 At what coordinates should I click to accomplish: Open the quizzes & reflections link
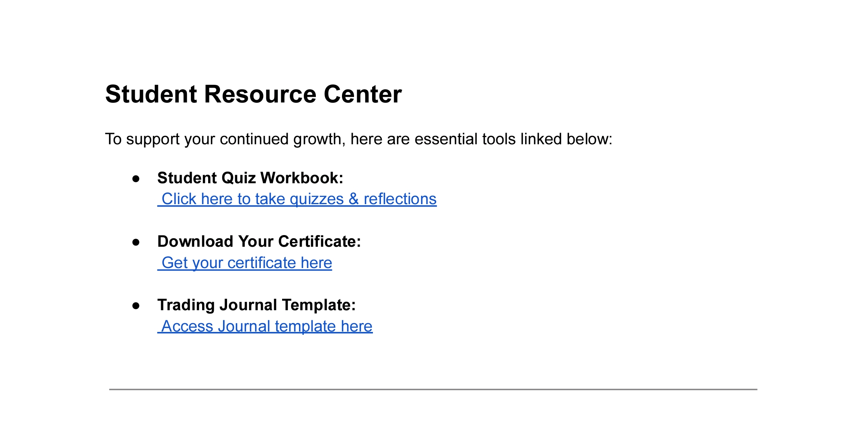[x=298, y=199]
